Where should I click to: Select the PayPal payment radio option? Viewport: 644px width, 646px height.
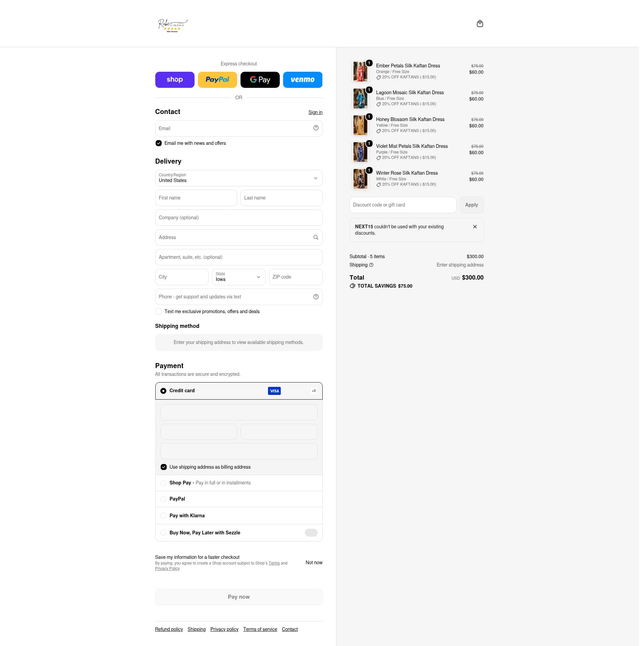pyautogui.click(x=163, y=499)
